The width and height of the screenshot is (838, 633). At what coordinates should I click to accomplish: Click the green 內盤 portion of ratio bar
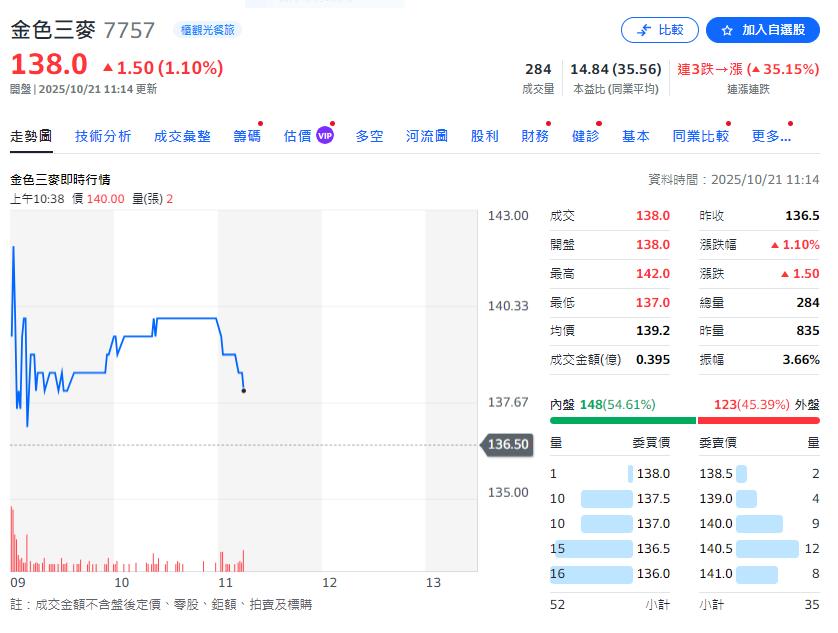pyautogui.click(x=622, y=421)
